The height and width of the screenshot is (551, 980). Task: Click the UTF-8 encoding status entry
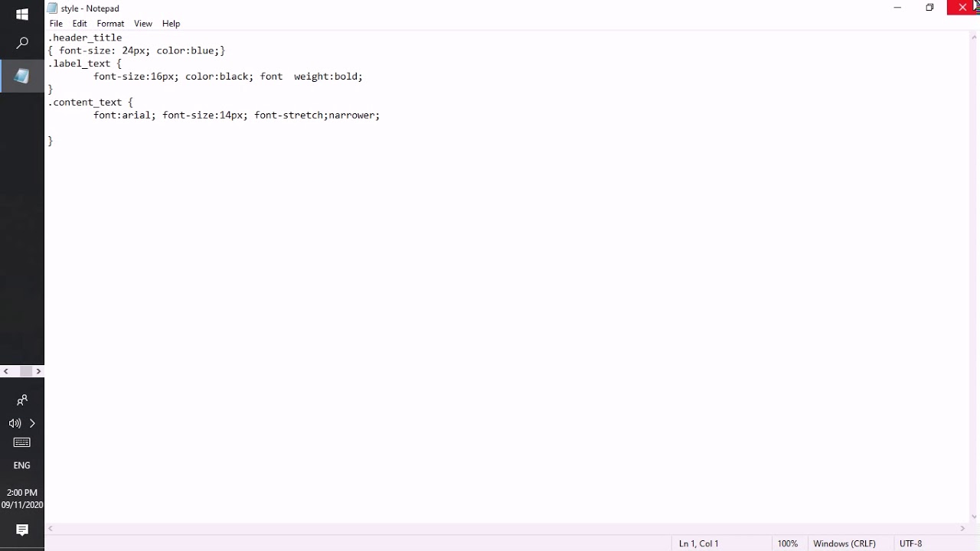pyautogui.click(x=910, y=543)
